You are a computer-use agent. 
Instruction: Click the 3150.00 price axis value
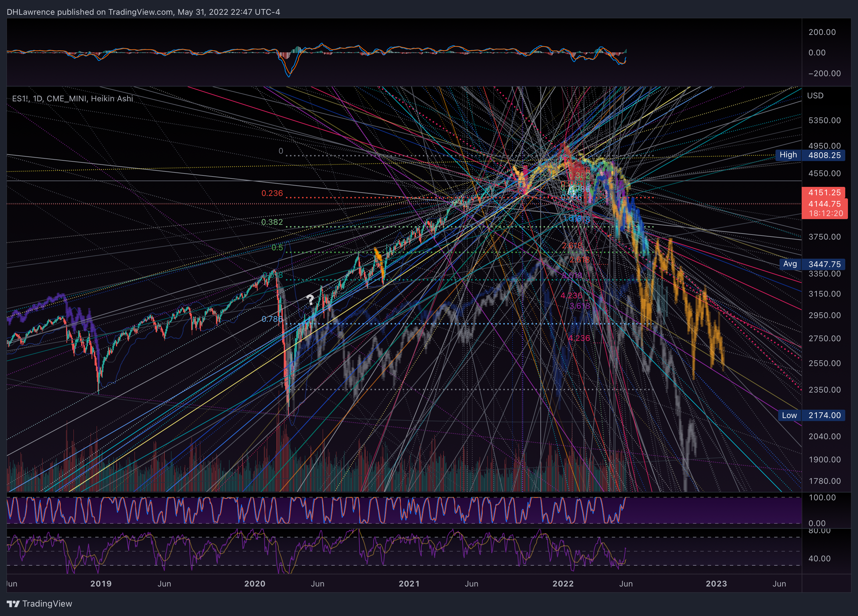pos(824,294)
